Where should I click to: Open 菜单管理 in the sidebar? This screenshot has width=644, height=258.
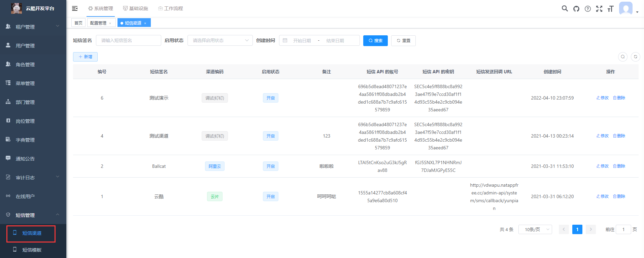pyautogui.click(x=33, y=83)
